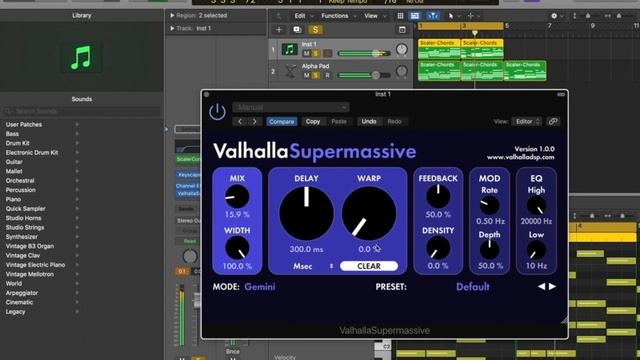Viewport: 640px width, 360px height.
Task: Toggle the Flex view icon
Action: pyautogui.click(x=433, y=16)
